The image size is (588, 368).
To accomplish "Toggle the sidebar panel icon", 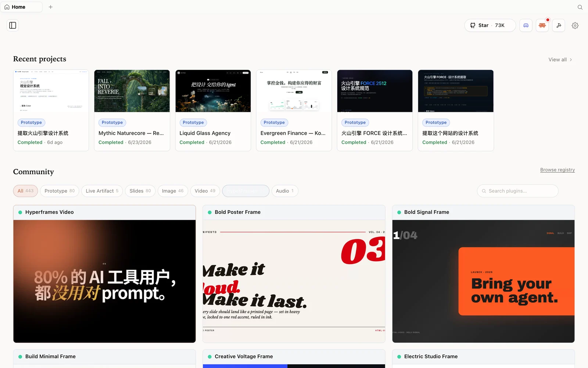I will click(x=13, y=25).
